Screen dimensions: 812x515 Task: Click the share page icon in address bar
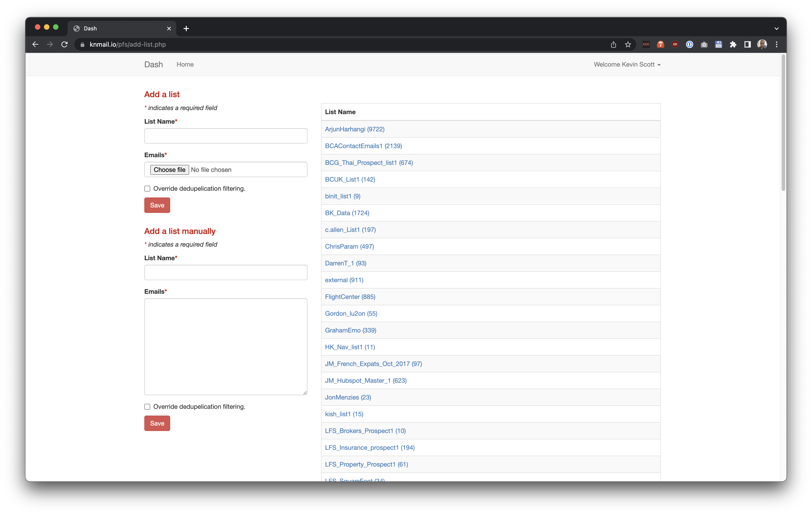[613, 44]
